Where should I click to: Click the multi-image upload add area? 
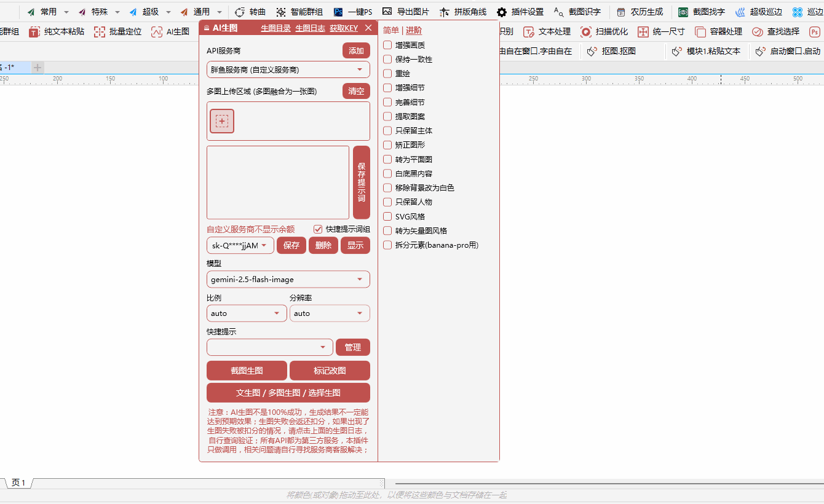point(221,121)
